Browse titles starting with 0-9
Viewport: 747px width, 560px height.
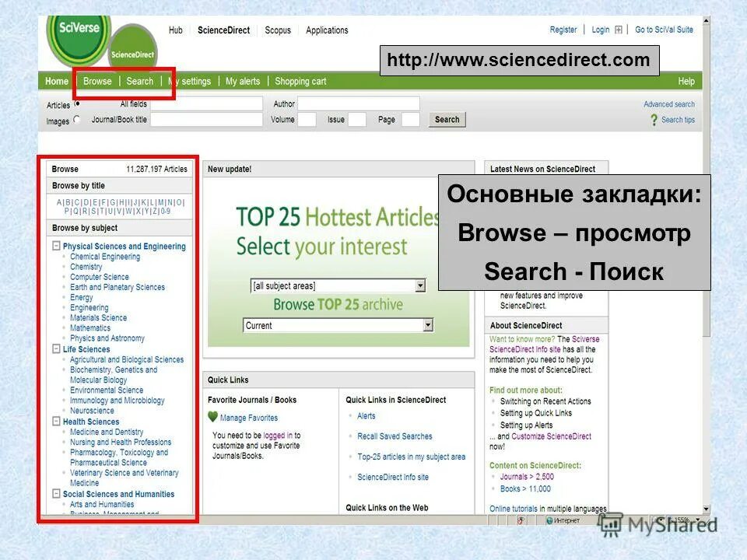165,211
